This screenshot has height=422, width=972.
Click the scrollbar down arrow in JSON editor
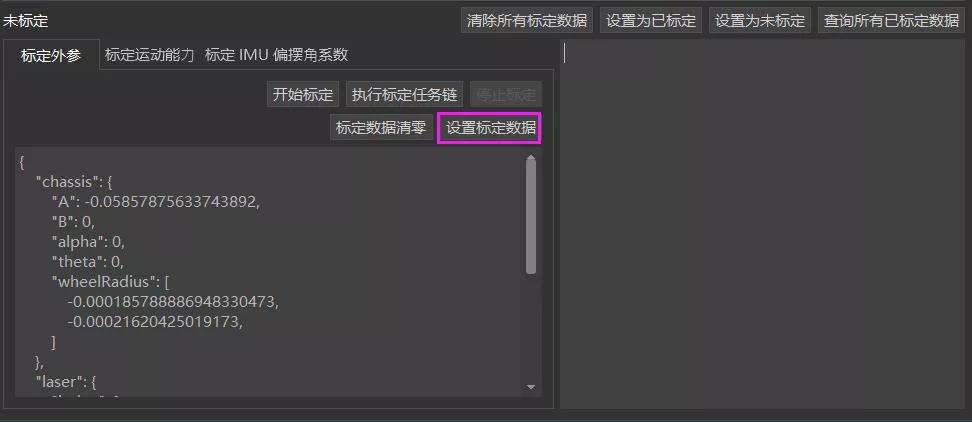(531, 387)
